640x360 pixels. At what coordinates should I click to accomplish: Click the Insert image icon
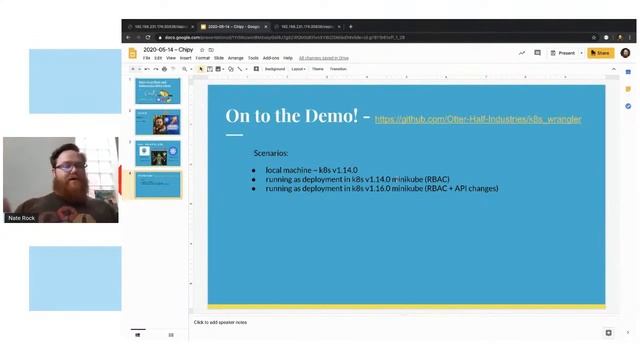point(218,69)
